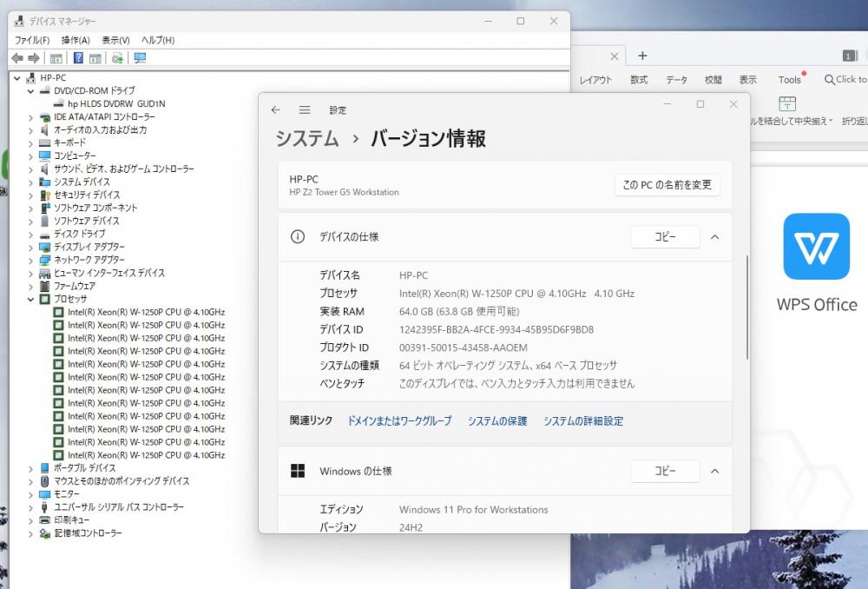Screen dimensions: 868x589
Task: Click the この PC の名前を変更 button
Action: (x=667, y=185)
